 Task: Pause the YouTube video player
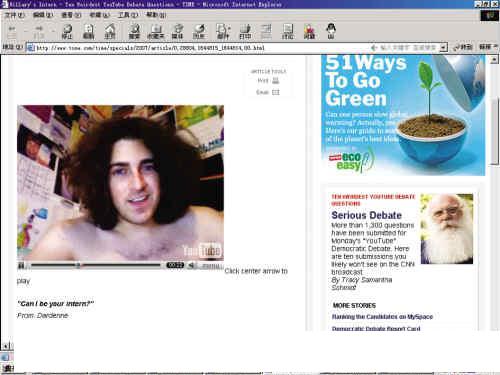point(21,266)
